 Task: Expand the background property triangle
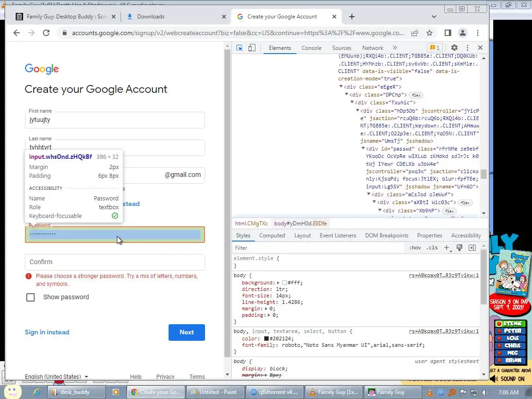(278, 283)
